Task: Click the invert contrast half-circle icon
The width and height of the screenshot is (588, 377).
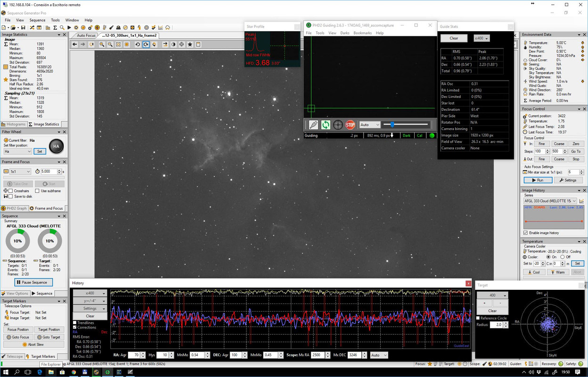Action: click(173, 44)
